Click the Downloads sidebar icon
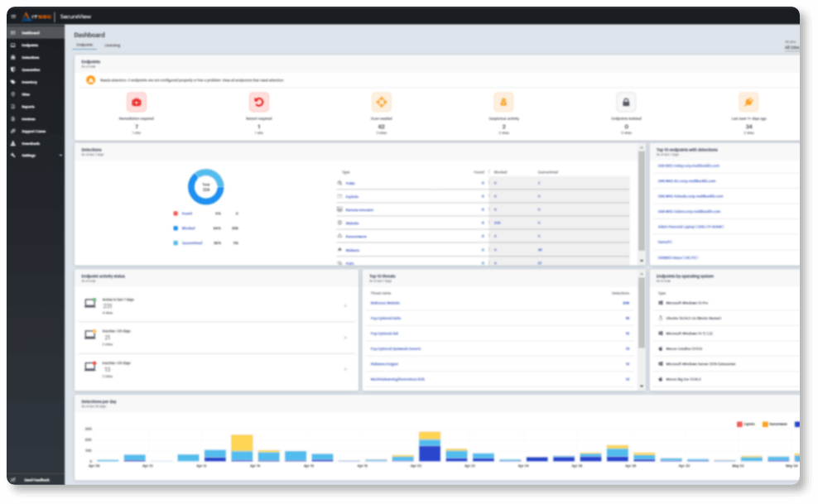 (13, 143)
